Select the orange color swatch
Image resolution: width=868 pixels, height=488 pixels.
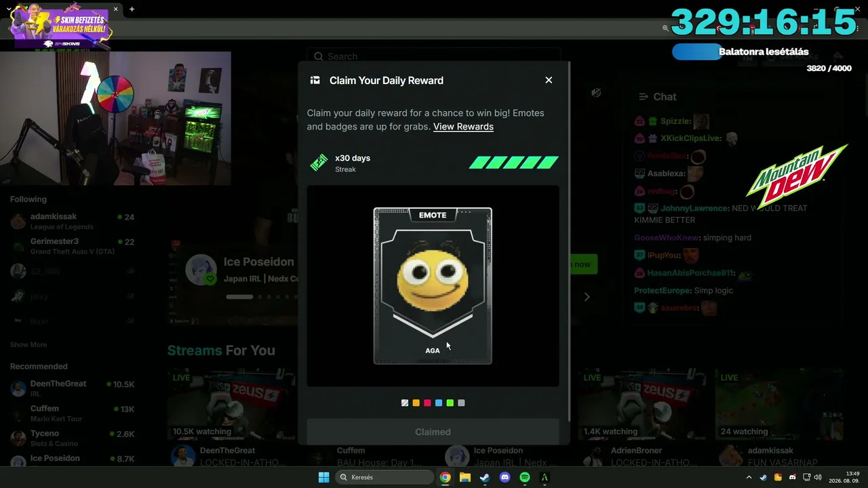click(x=416, y=403)
